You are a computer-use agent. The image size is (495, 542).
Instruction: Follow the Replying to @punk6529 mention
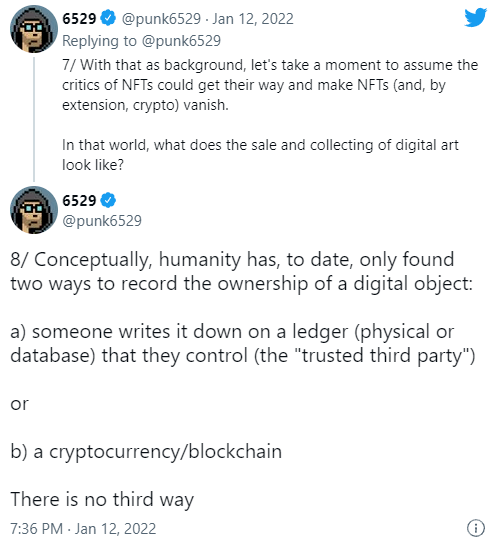coord(181,41)
